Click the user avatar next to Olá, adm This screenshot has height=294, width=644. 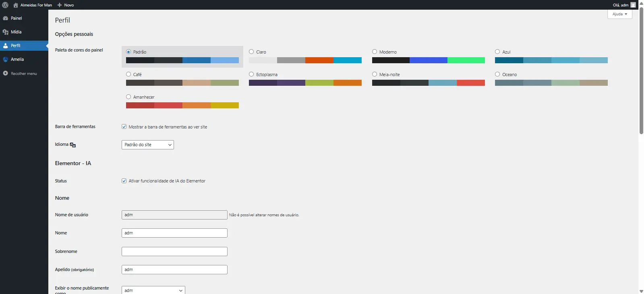tap(633, 5)
